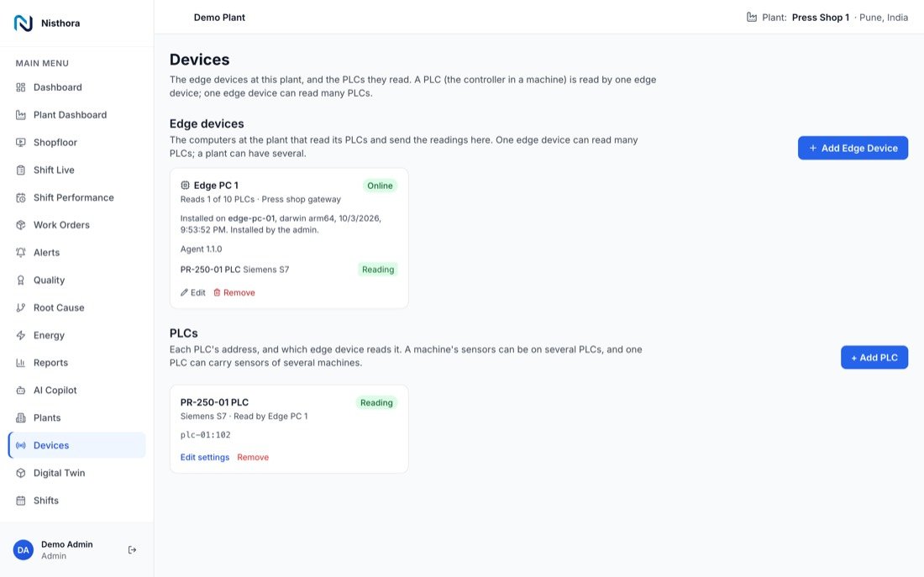Image resolution: width=924 pixels, height=577 pixels.
Task: Remove the Edge PC 1 edge device
Action: click(234, 293)
